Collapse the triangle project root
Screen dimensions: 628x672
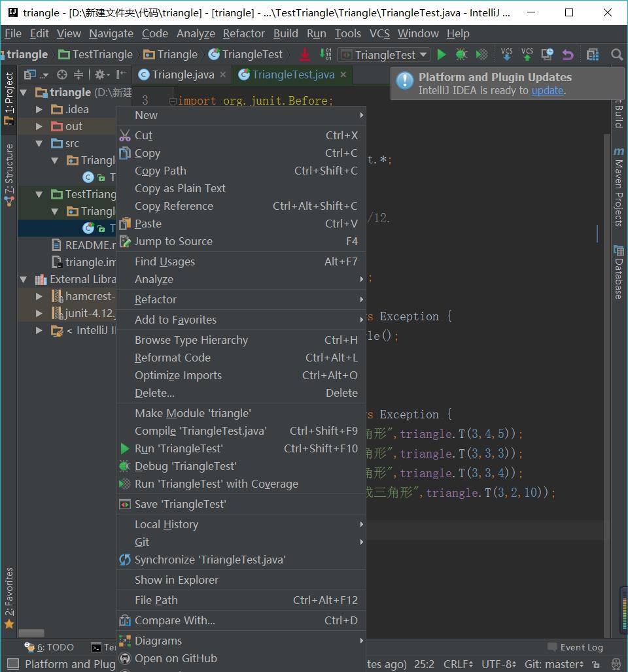(24, 92)
